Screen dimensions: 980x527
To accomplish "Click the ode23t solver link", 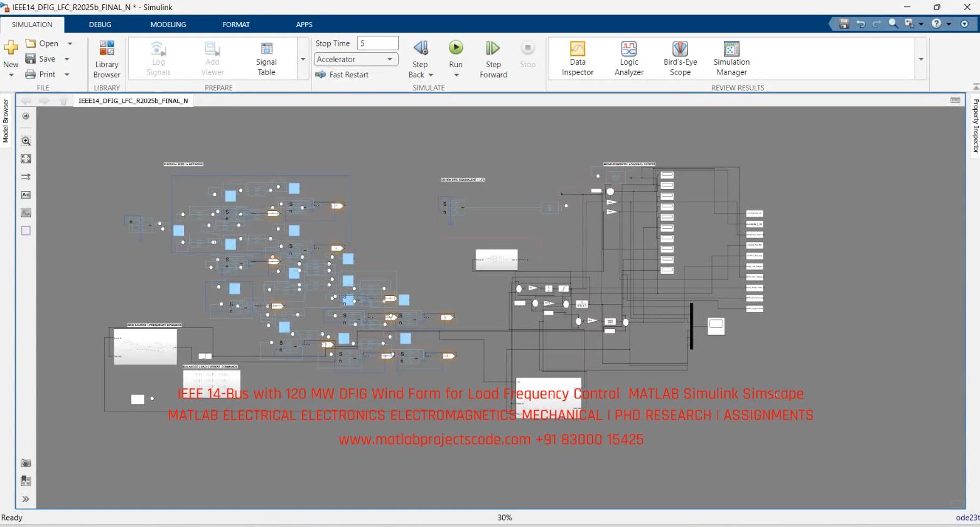I will 967,518.
